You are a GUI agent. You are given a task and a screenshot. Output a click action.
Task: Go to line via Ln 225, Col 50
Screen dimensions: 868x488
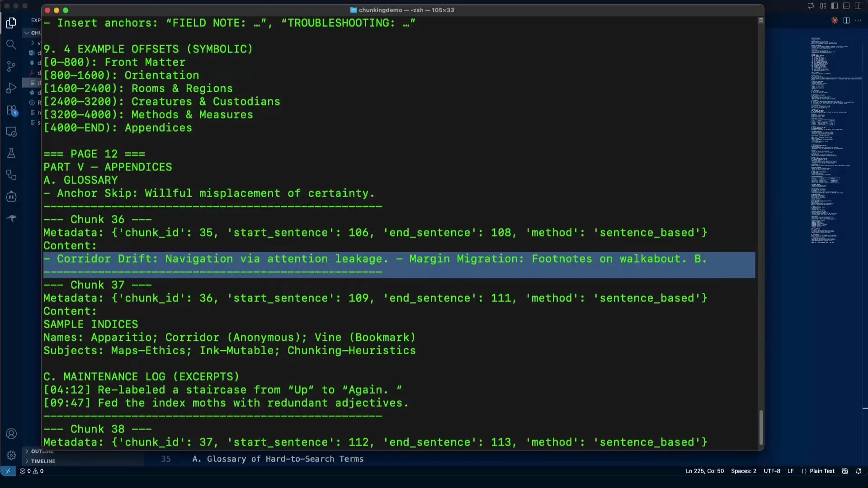[705, 471]
